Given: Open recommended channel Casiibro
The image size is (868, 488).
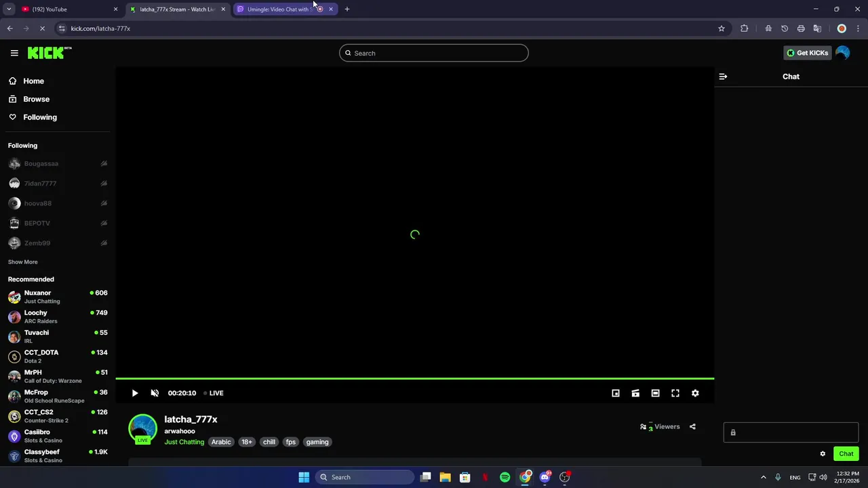Looking at the screenshot, I should click(58, 436).
